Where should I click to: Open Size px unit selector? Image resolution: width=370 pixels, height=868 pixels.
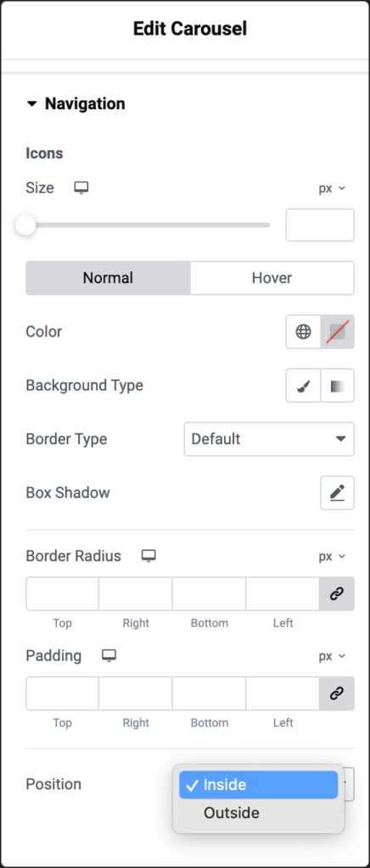click(332, 188)
